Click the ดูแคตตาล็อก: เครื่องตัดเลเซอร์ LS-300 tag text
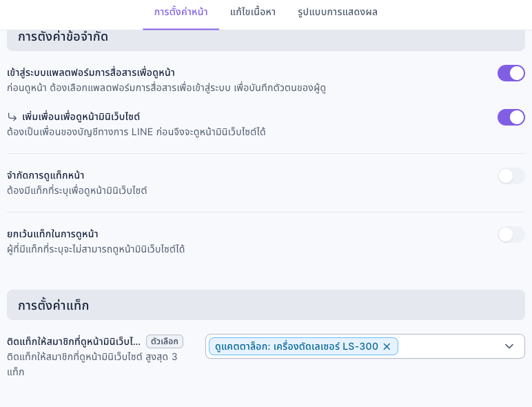The height and width of the screenshot is (407, 532). 296,346
